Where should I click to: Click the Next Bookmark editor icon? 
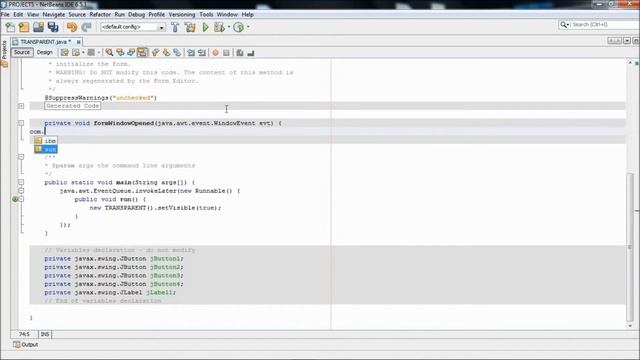coord(166,53)
